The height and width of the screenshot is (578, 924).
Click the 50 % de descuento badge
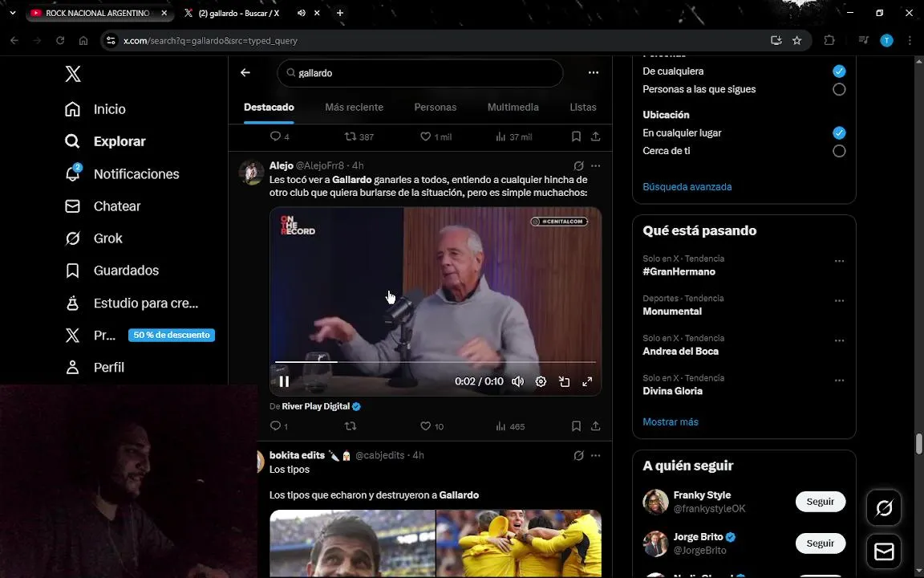[172, 335]
